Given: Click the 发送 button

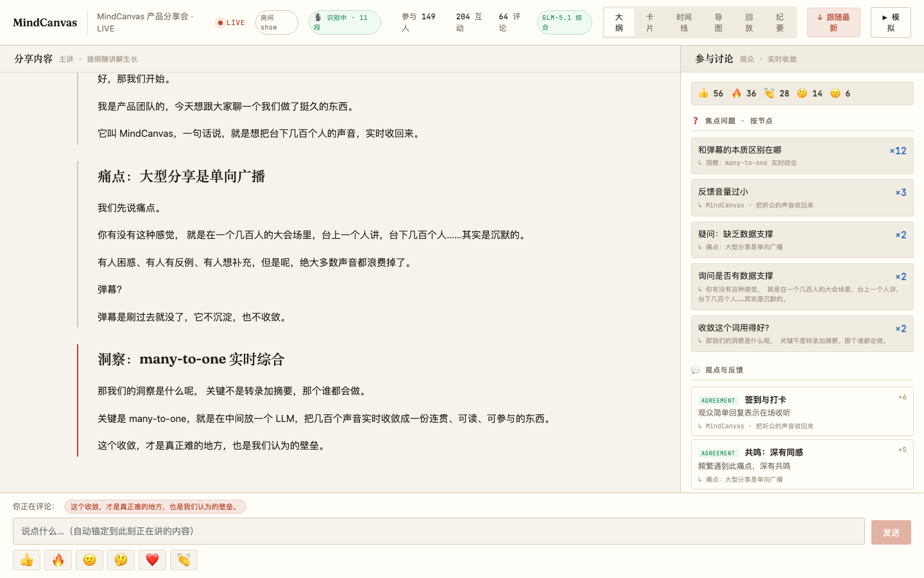Looking at the screenshot, I should (x=891, y=532).
